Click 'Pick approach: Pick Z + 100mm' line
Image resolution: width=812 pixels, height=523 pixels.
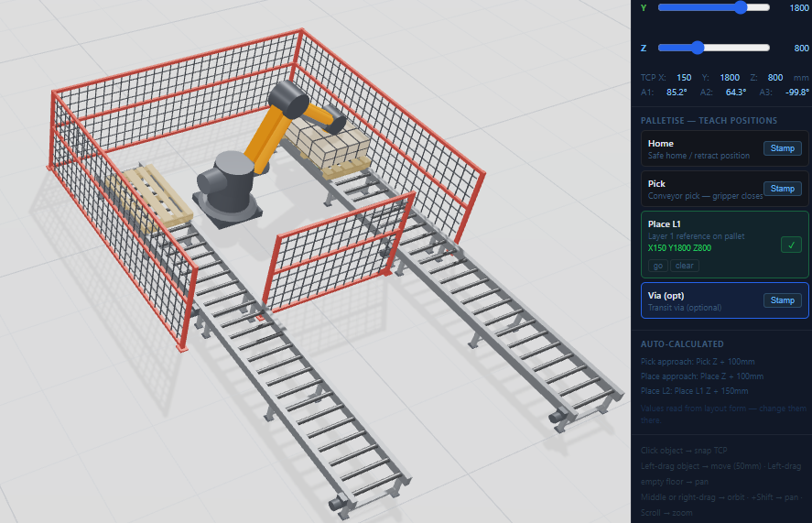[x=698, y=362]
